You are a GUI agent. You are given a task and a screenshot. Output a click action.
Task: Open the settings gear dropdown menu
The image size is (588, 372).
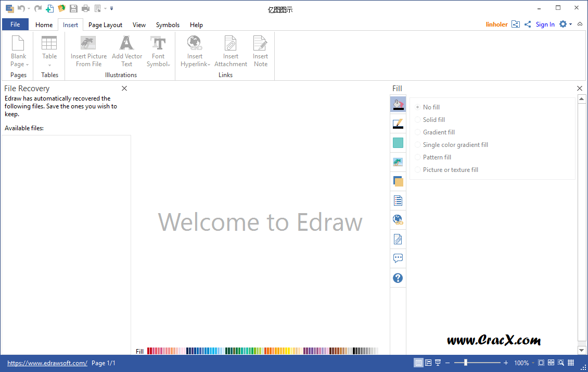[x=565, y=24]
